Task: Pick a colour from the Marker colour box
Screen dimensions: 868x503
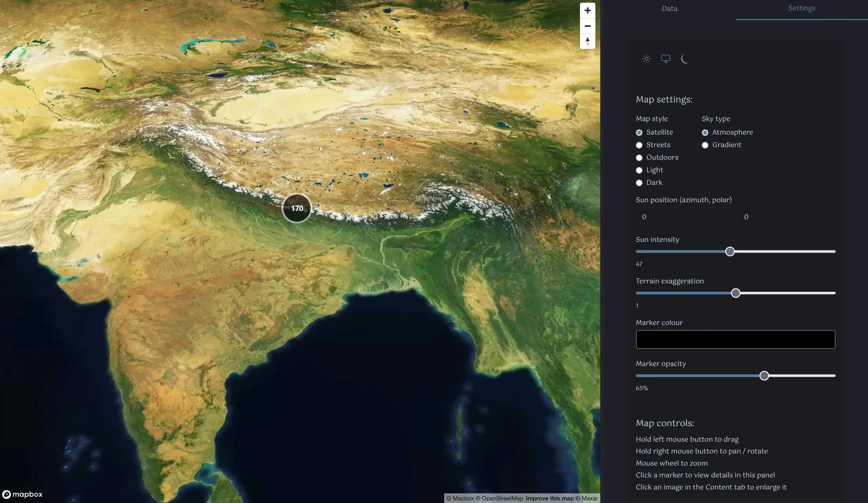Action: [x=735, y=339]
